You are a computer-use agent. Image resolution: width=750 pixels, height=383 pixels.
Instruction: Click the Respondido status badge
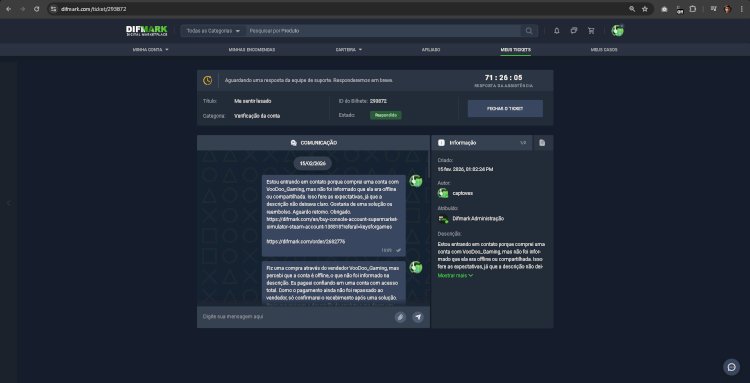386,115
